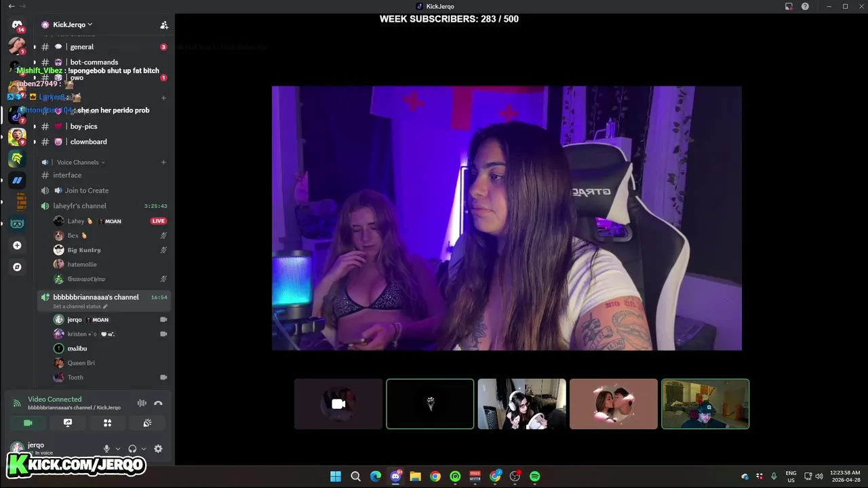The image size is (868, 488).
Task: Click the voice connection signal icon
Action: (x=18, y=403)
